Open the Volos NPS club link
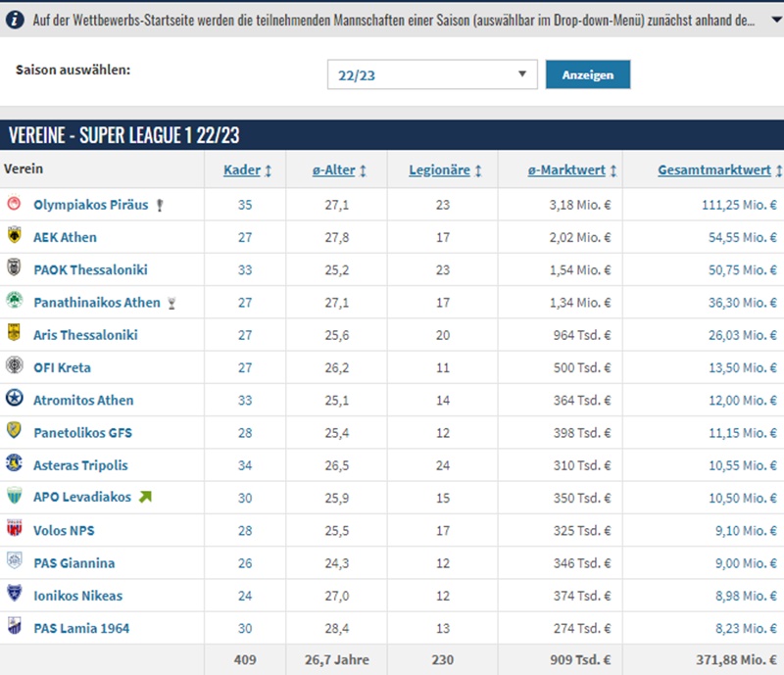The width and height of the screenshot is (784, 675). pyautogui.click(x=64, y=531)
